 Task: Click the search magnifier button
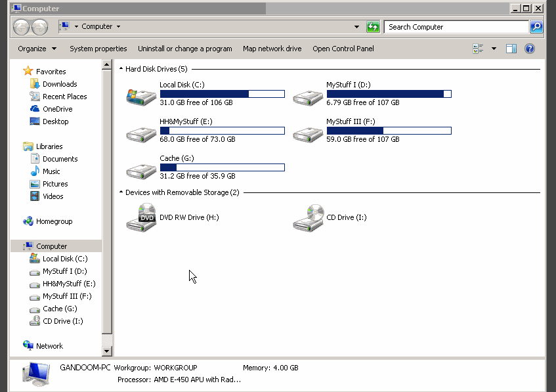point(536,27)
